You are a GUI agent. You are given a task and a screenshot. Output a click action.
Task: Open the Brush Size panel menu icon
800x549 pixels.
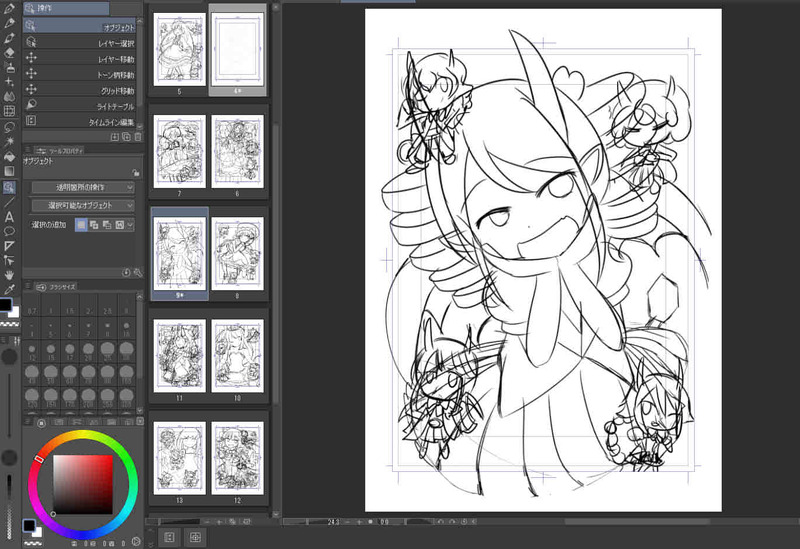(x=28, y=287)
